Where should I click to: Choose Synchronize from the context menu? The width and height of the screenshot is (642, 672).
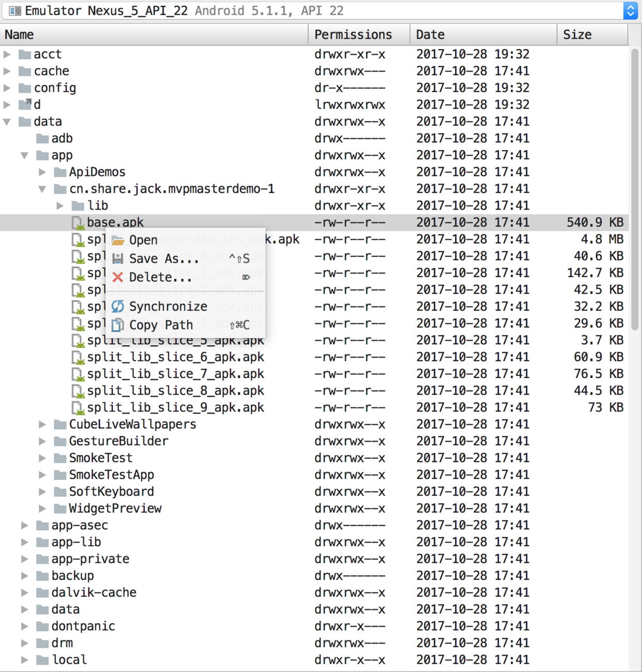185,306
